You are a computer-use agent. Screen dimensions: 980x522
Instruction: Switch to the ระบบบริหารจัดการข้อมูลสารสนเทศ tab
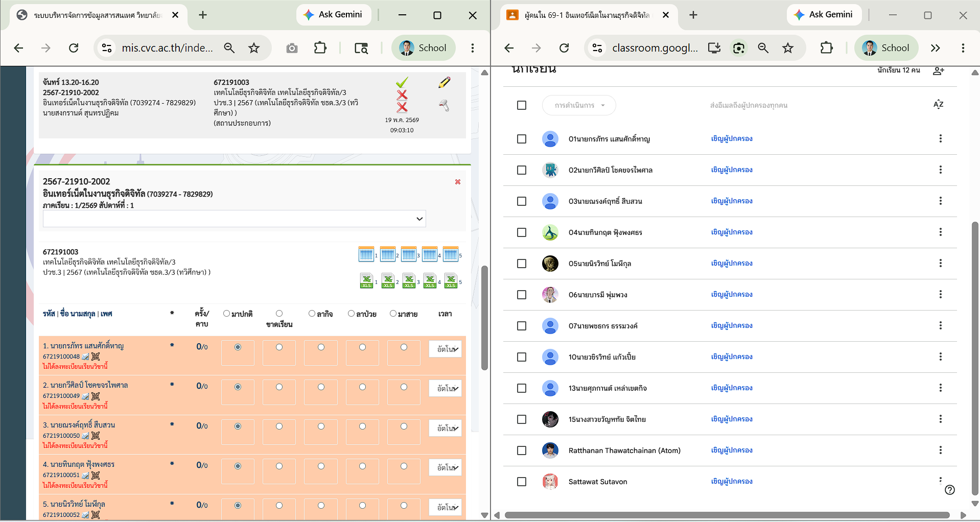pos(97,15)
